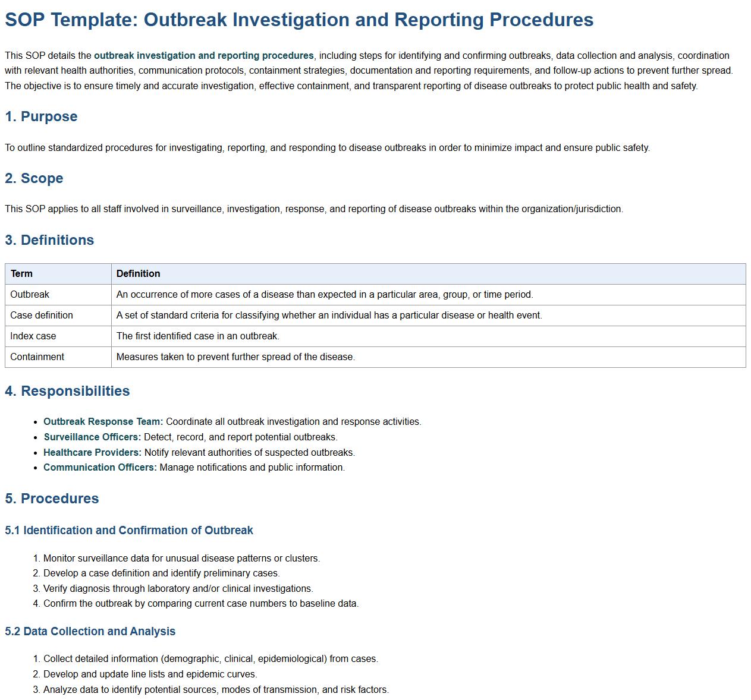Screen dimensions: 751x700
Task: Click the 'Containment' term cell
Action: pyautogui.click(x=37, y=357)
